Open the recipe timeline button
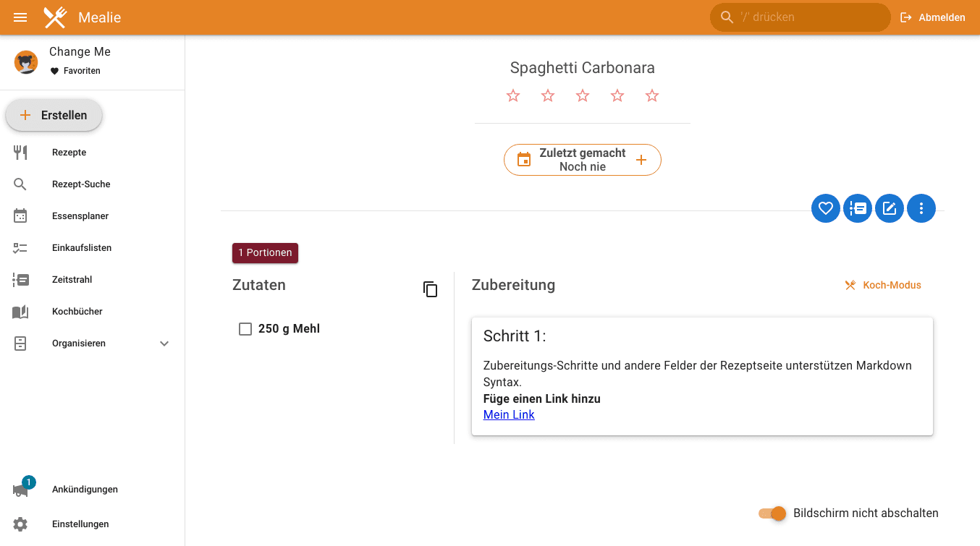 tap(858, 209)
